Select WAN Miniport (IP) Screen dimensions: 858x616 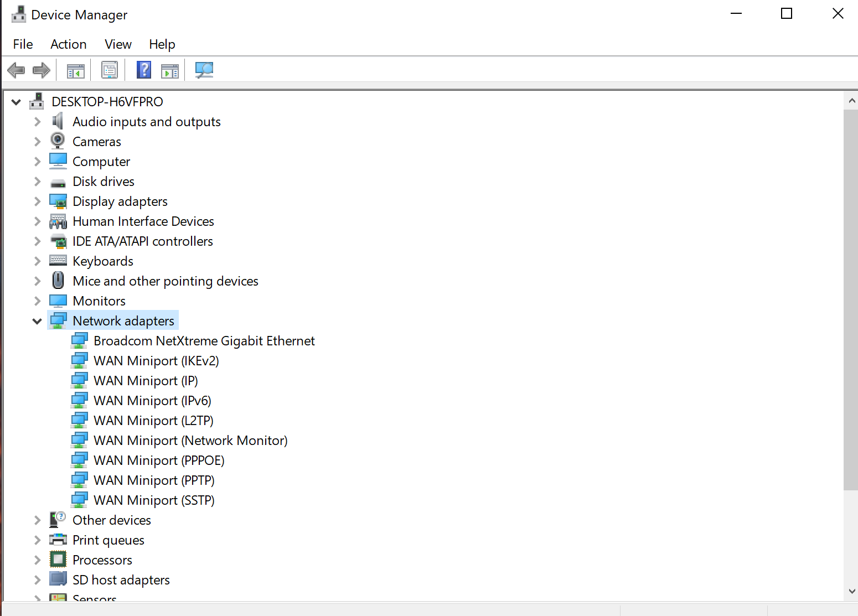point(146,381)
